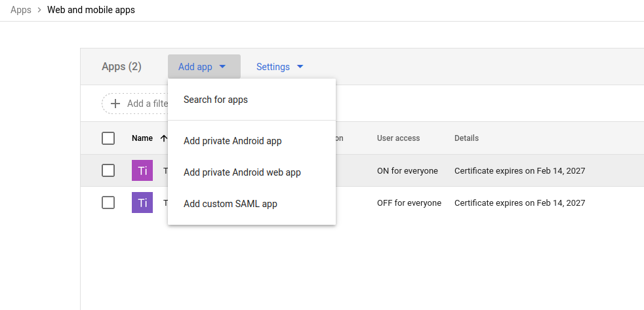This screenshot has width=644, height=310.
Task: Click Web and mobile apps breadcrumb
Action: point(91,10)
